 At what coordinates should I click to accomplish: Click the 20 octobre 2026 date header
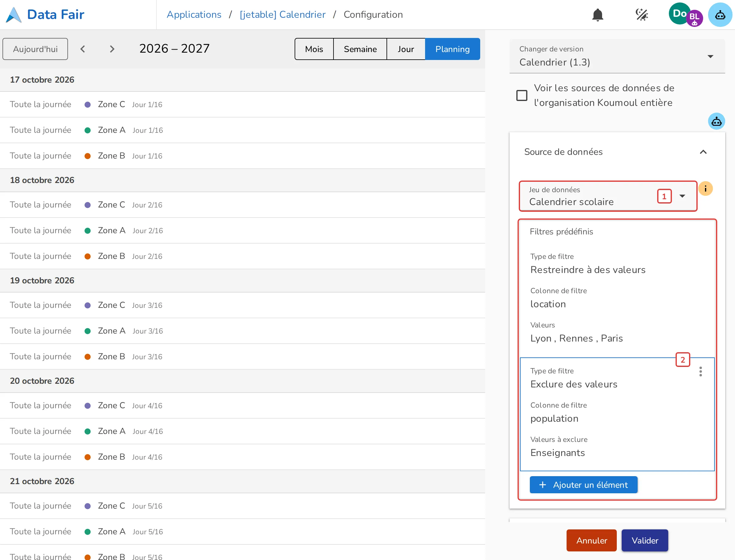click(243, 381)
